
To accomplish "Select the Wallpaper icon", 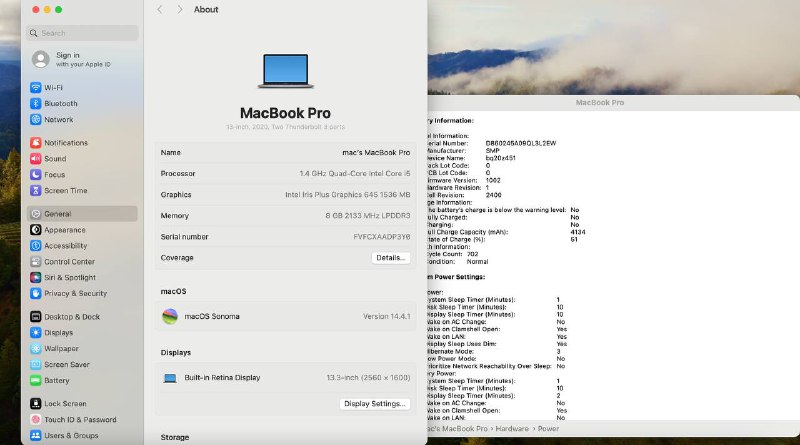I will pyautogui.click(x=36, y=349).
